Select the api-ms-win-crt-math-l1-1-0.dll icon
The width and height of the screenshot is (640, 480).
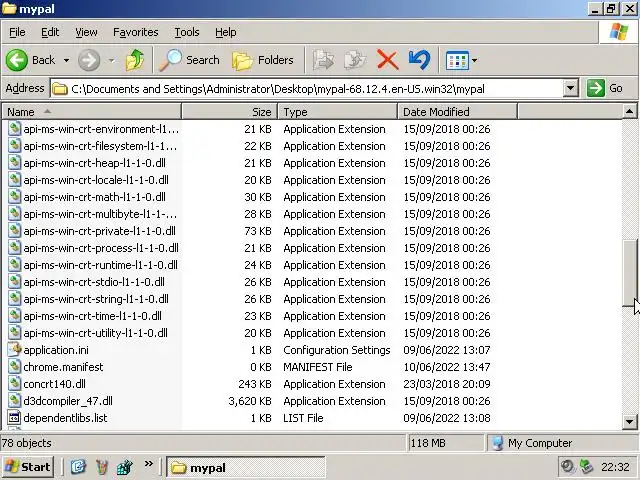click(x=14, y=197)
